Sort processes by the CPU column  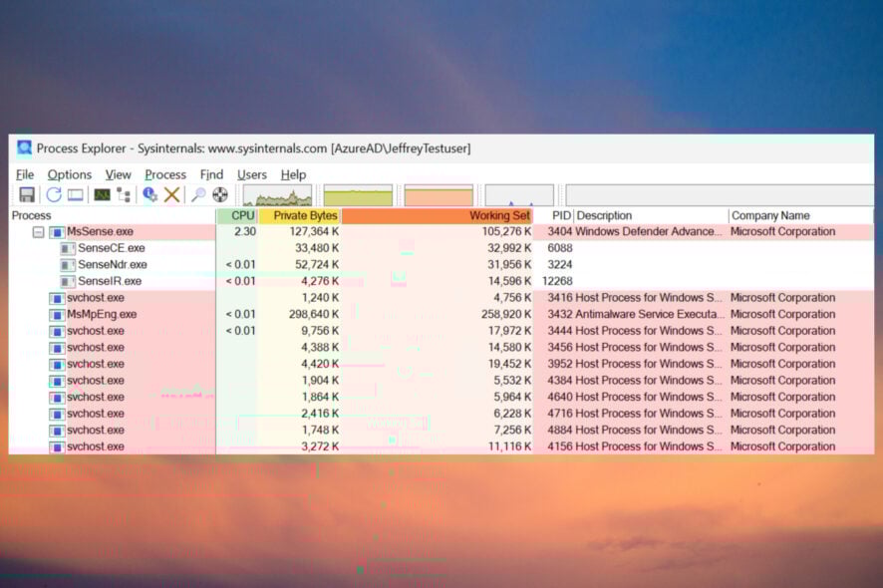coord(239,214)
